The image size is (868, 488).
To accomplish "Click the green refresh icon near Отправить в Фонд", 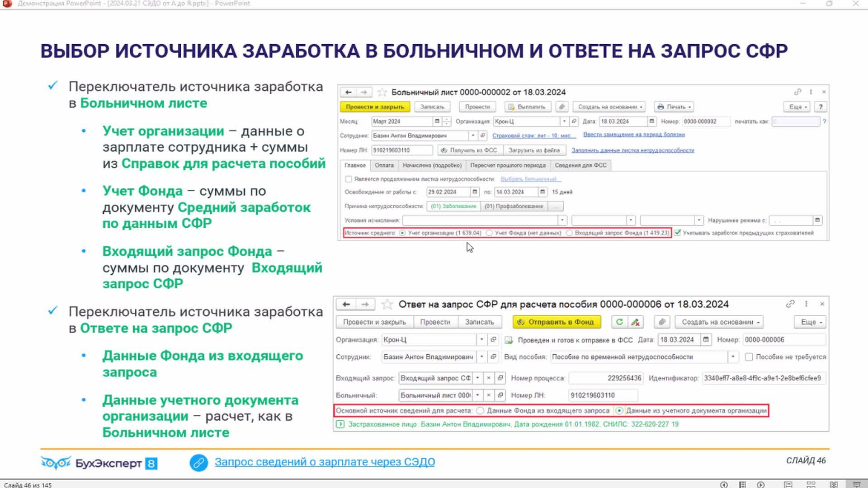I will click(x=619, y=322).
